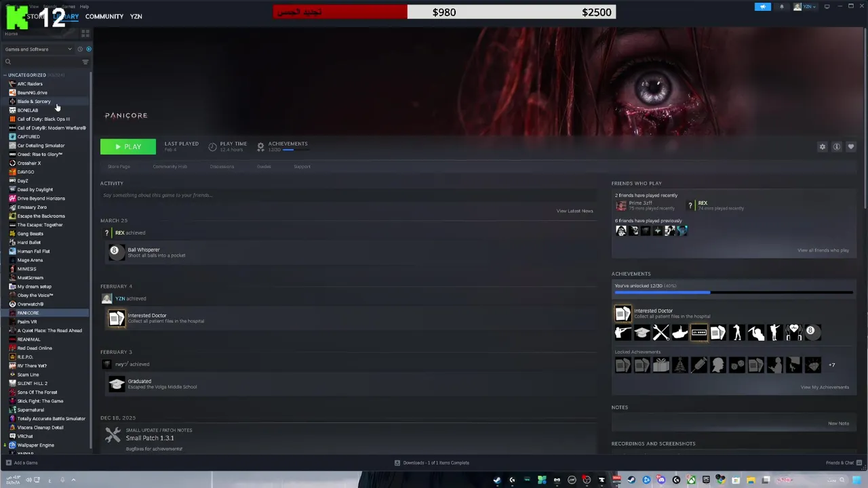
Task: Select Sons Of The Forest game
Action: point(37,392)
